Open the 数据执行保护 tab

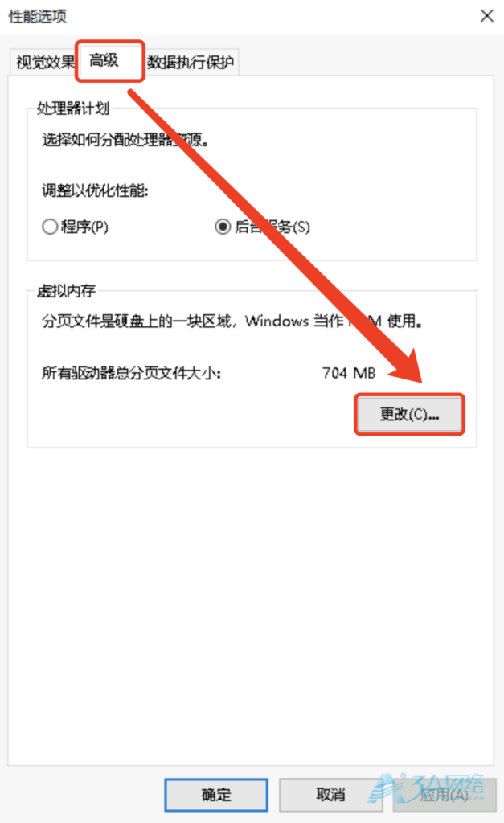coord(191,63)
